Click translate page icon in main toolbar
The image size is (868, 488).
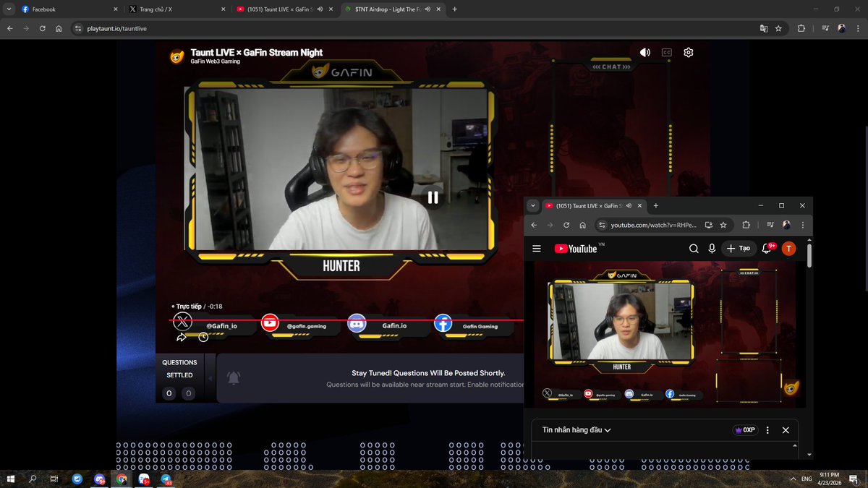763,28
